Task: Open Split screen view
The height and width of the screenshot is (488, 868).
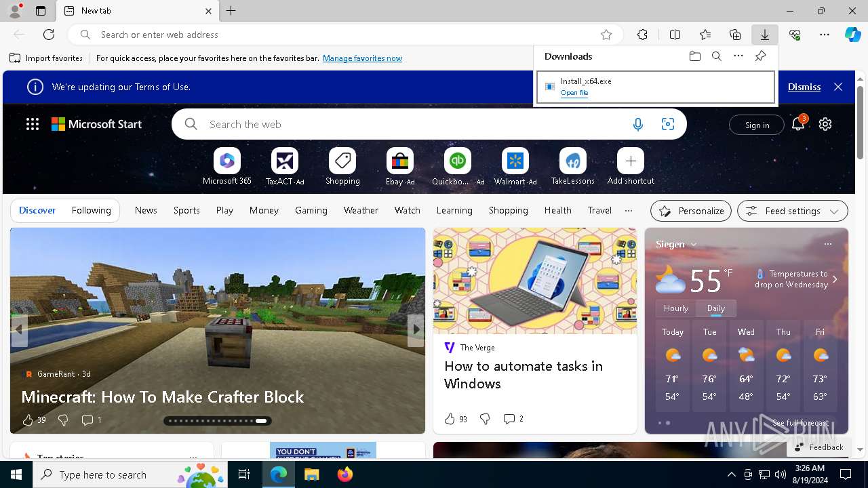Action: coord(675,35)
